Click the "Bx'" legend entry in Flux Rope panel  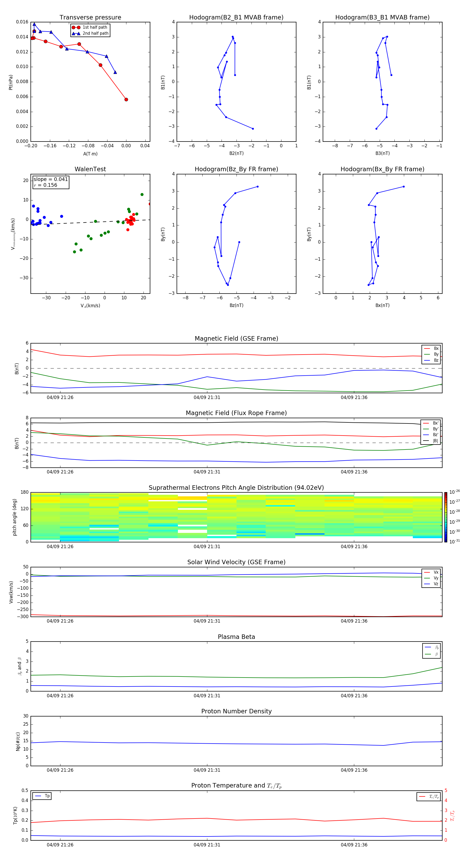(431, 423)
